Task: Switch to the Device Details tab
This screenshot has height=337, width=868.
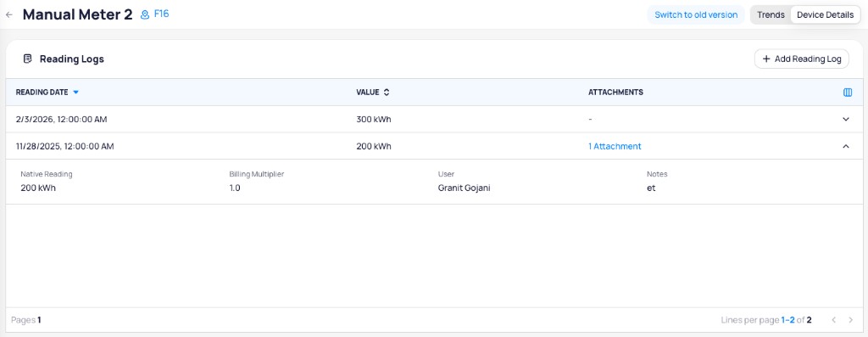Action: point(825,15)
